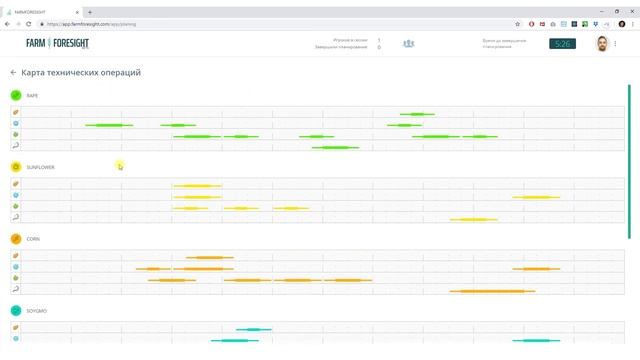
Task: Click the brown seed row icon under SOYGMO
Action: (x=16, y=327)
